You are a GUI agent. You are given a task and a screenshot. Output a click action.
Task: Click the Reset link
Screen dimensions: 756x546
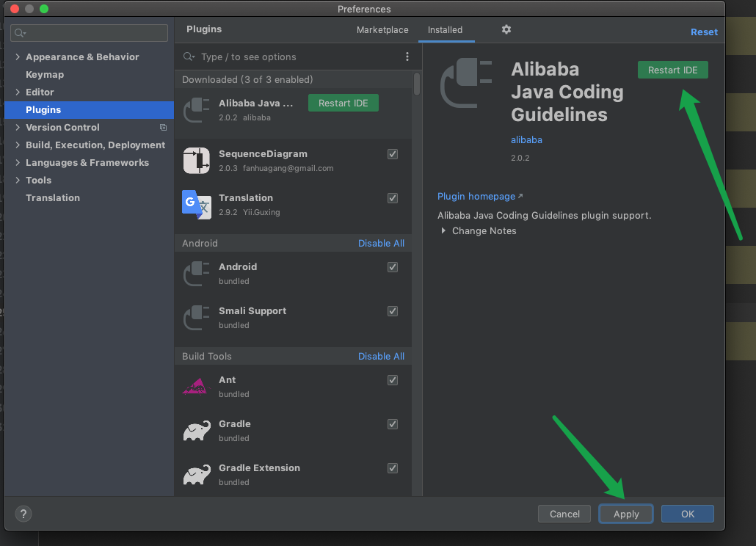(x=704, y=32)
